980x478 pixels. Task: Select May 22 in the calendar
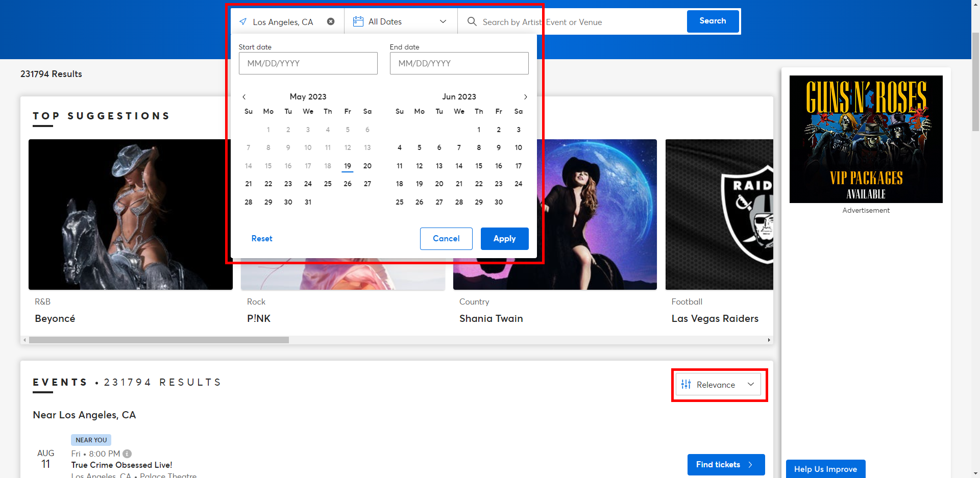pos(268,184)
